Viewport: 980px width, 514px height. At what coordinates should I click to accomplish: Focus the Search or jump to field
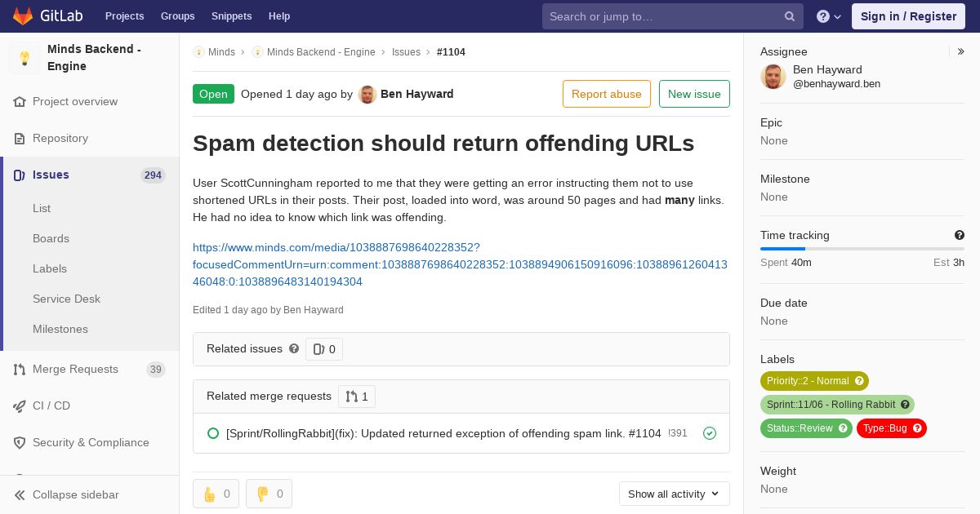click(x=673, y=16)
